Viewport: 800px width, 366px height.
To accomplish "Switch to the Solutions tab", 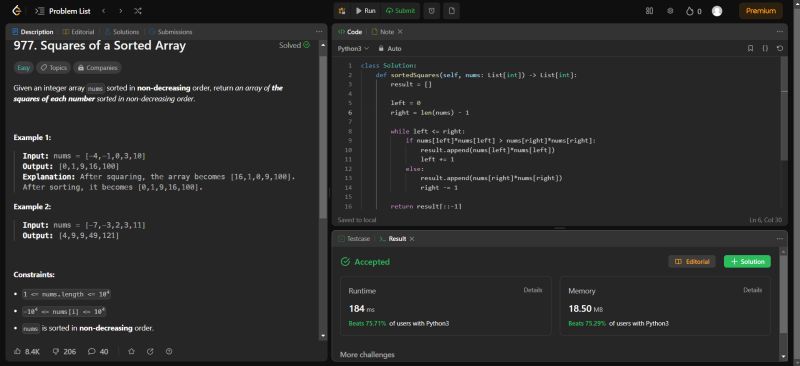I will pos(121,32).
